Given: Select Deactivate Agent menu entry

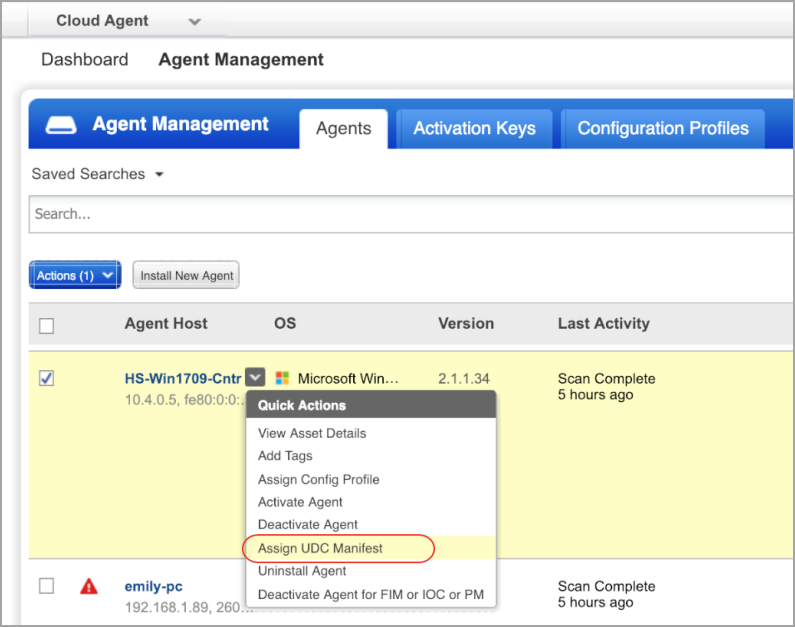Looking at the screenshot, I should click(x=308, y=525).
